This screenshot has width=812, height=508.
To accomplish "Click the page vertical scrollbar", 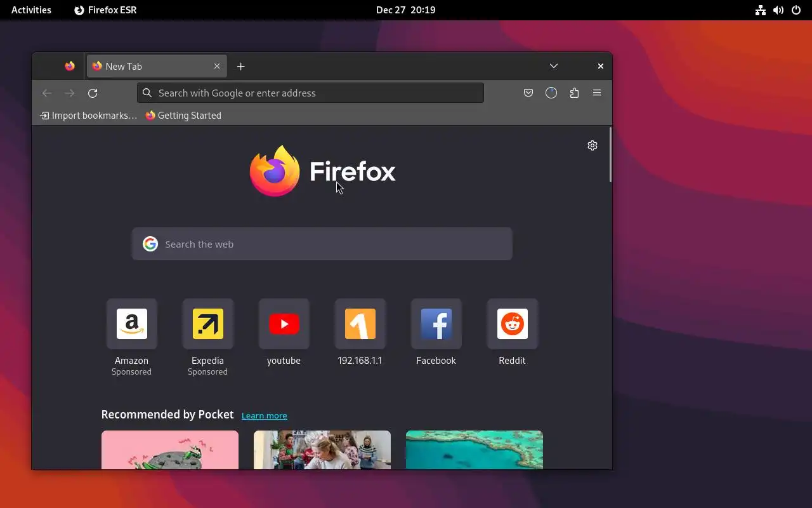I will 610,155.
